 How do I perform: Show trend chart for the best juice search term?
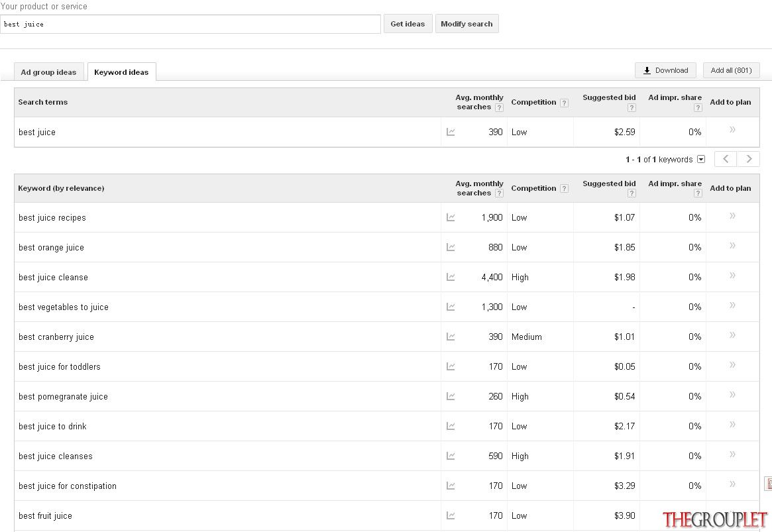(x=451, y=132)
